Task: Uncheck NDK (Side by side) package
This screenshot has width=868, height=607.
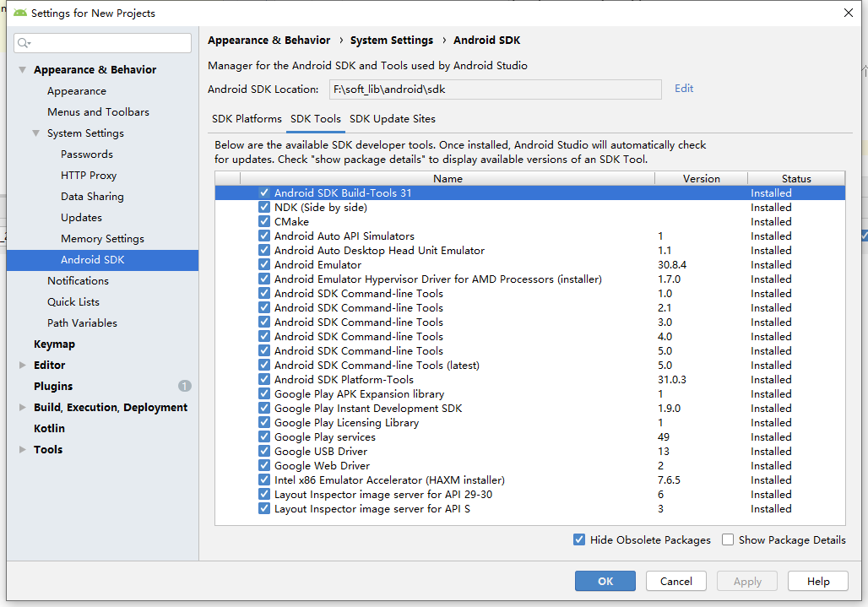Action: point(264,207)
